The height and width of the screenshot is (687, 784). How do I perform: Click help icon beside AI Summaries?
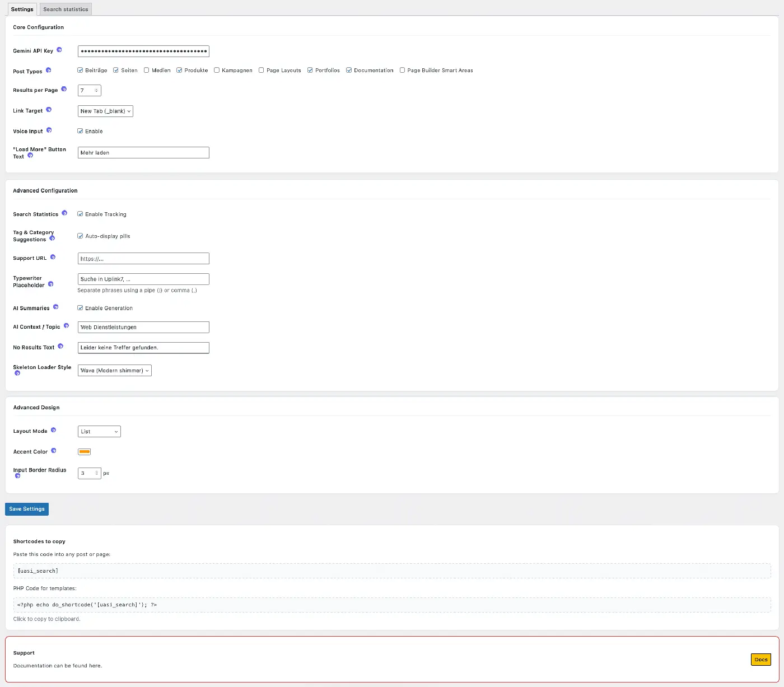pyautogui.click(x=55, y=307)
